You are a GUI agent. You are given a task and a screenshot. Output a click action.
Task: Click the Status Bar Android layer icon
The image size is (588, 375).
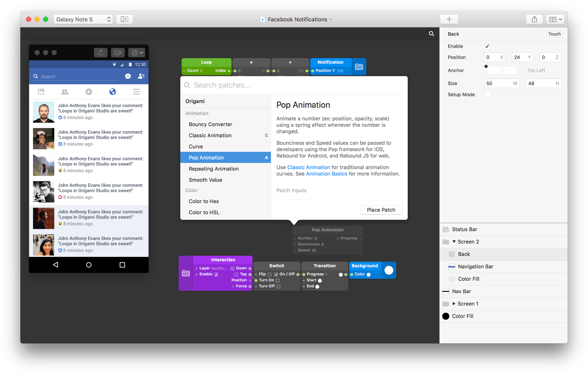click(x=446, y=229)
